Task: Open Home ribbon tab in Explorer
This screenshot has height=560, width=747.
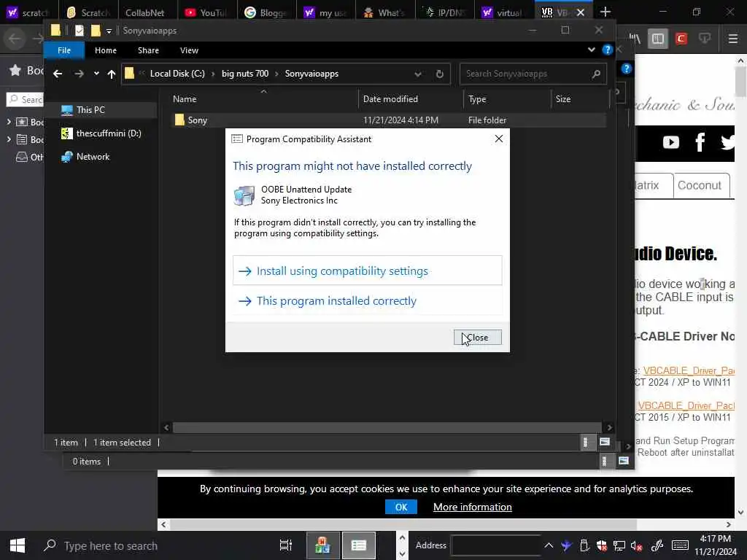Action: tap(106, 50)
